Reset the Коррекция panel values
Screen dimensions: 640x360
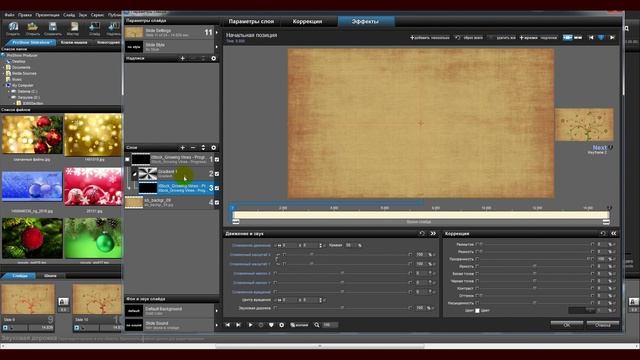click(x=603, y=233)
